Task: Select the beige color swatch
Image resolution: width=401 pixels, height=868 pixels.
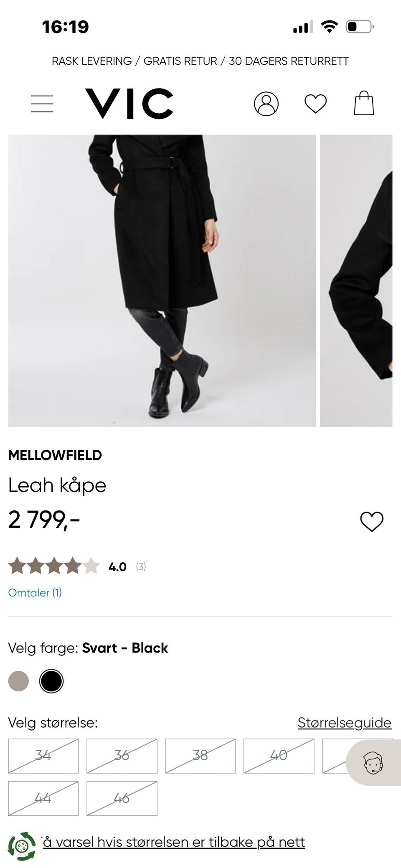Action: pos(18,681)
